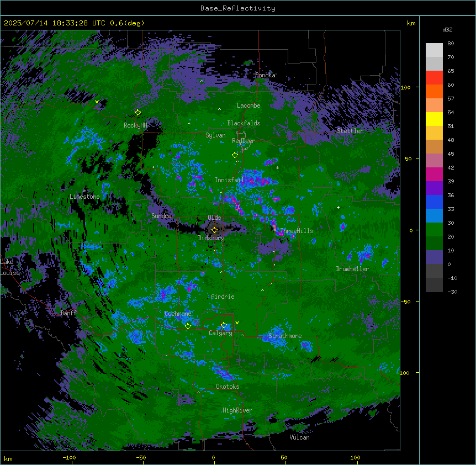Click the white plus marker northeast of ThreeHills
This screenshot has height=465, width=476.
coord(338,207)
